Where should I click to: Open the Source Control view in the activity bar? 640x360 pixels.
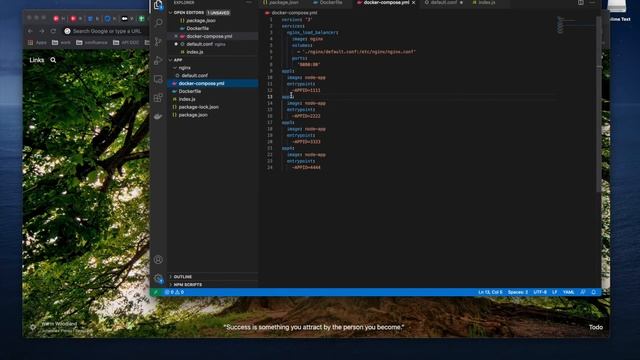tap(158, 41)
